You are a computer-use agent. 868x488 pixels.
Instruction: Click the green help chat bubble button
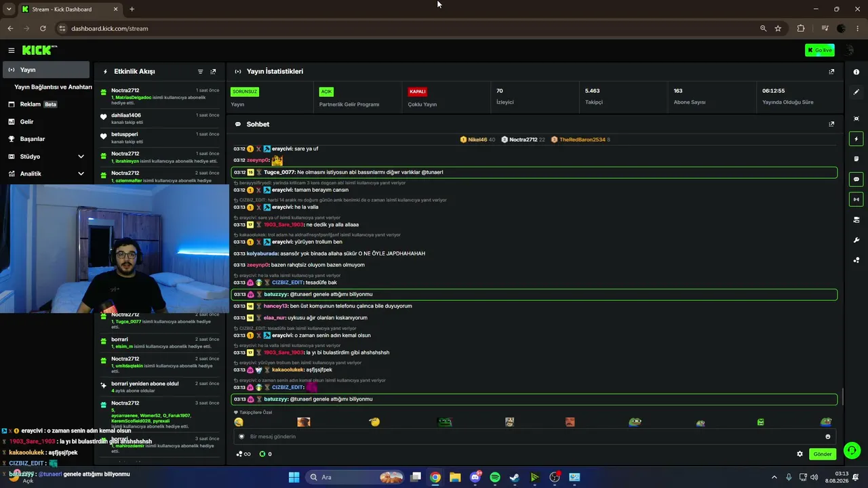pos(852,450)
